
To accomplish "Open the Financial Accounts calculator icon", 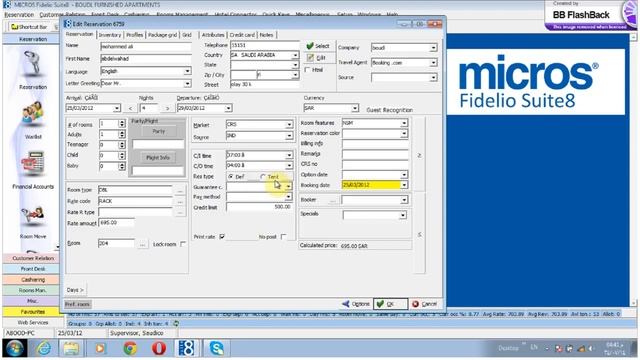I will (33, 164).
